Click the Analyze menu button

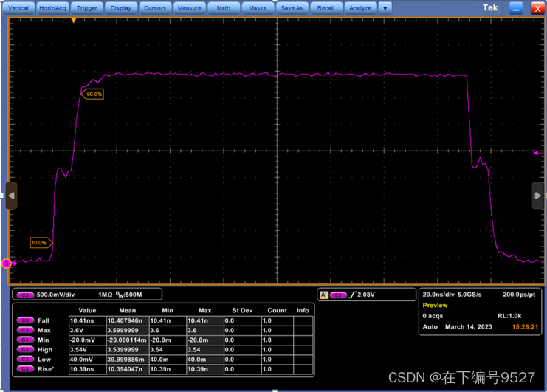(x=360, y=8)
